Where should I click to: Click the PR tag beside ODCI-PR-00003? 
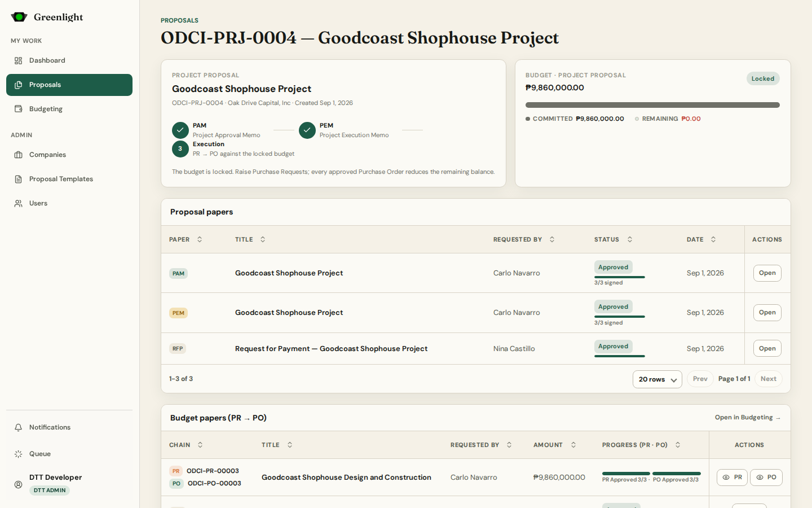pos(176,471)
